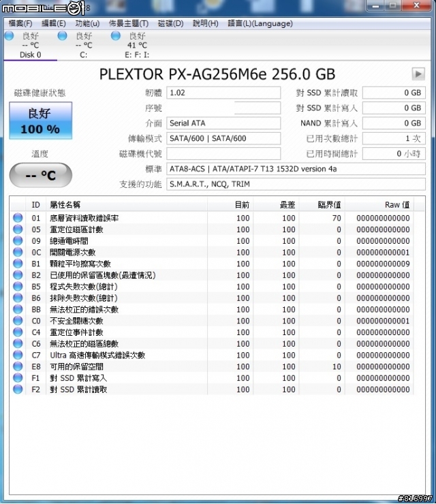This screenshot has width=436, height=504.
Task: Open the 佈景主題(T) menu
Action: (129, 23)
